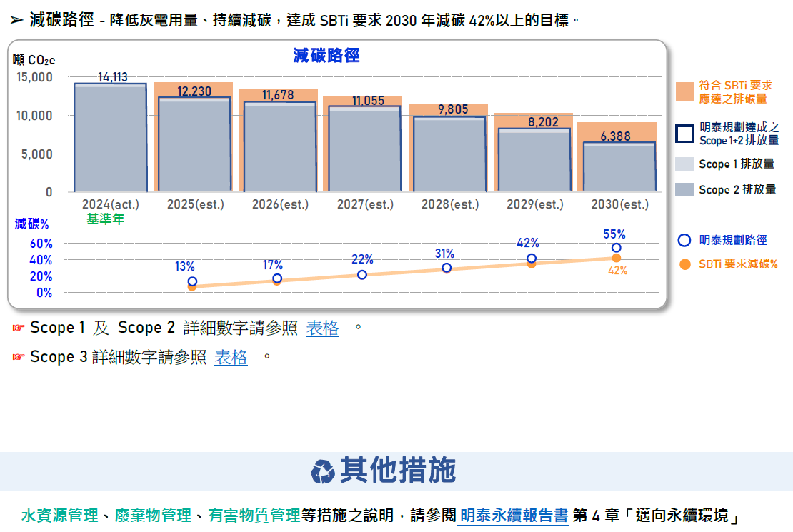Click the orange dot legend for SBTi 要求減碳%

(x=684, y=264)
